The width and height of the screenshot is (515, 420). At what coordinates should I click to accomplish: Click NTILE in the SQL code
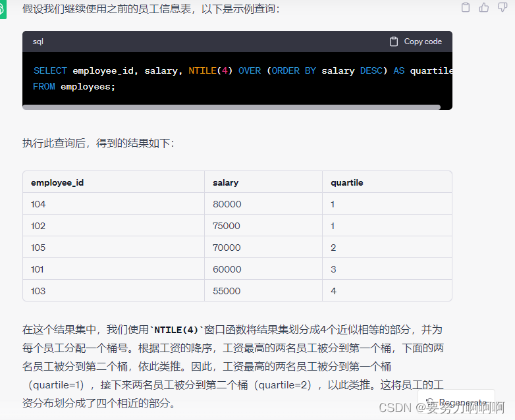[202, 70]
